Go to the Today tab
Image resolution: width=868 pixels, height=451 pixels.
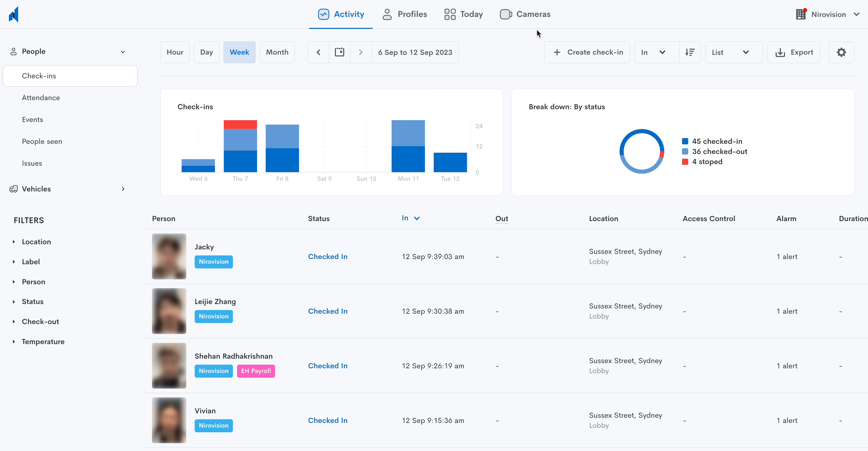(x=463, y=14)
